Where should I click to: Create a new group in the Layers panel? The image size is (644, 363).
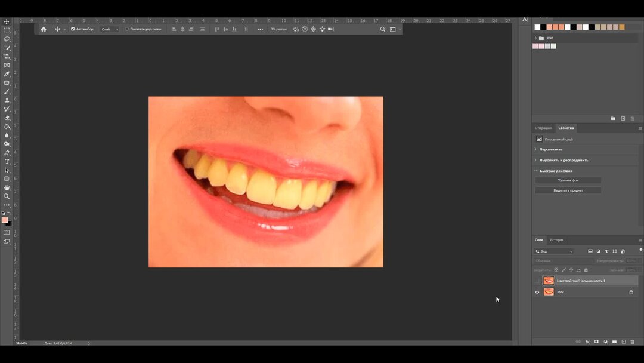(614, 342)
